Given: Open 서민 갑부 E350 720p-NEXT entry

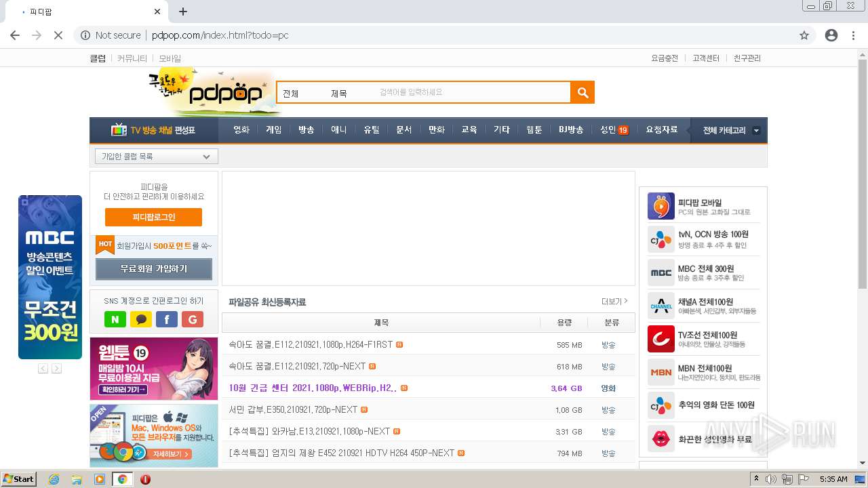Looking at the screenshot, I should (x=293, y=409).
